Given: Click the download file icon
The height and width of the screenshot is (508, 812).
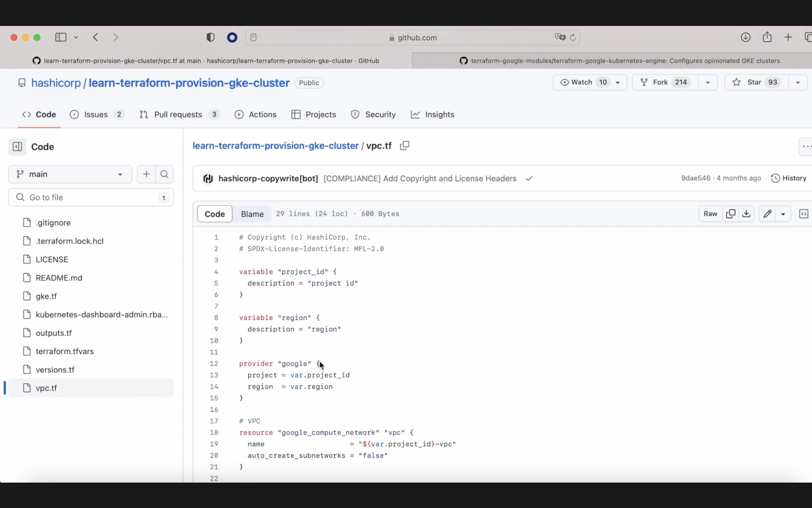Looking at the screenshot, I should (747, 214).
